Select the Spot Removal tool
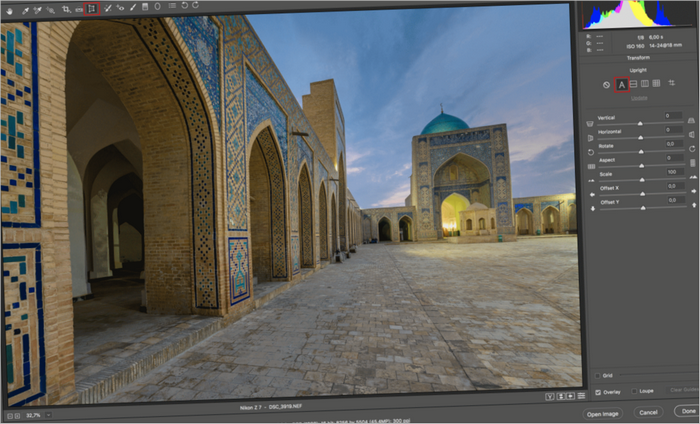Screen dimensions: 700x424 coord(108,8)
